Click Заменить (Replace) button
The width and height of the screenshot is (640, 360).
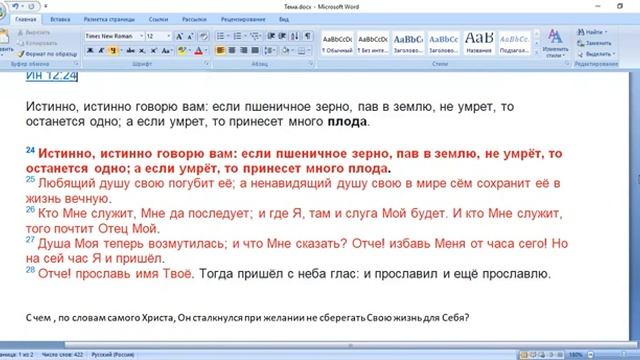pyautogui.click(x=595, y=43)
